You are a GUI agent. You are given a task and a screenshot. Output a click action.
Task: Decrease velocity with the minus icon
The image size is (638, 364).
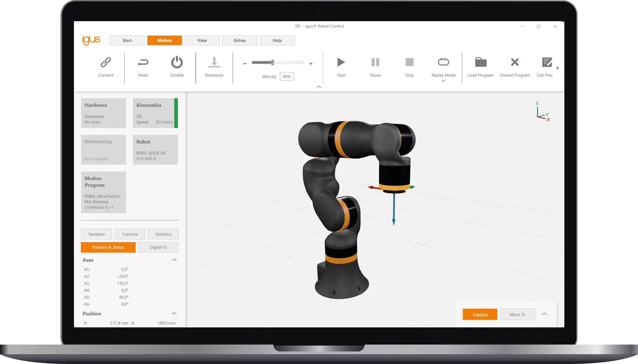coord(245,63)
